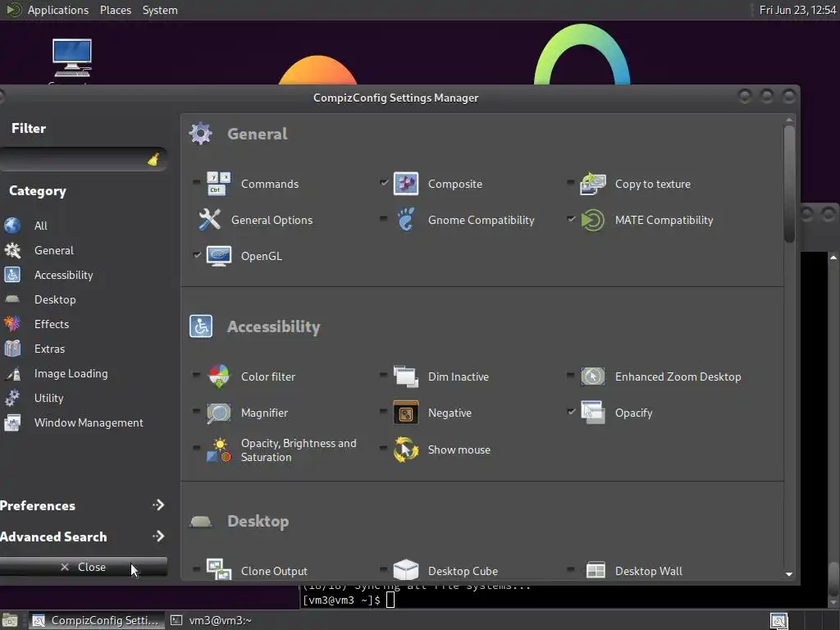Open the Color filter plugin icon
This screenshot has width=840, height=630.
pos(218,377)
